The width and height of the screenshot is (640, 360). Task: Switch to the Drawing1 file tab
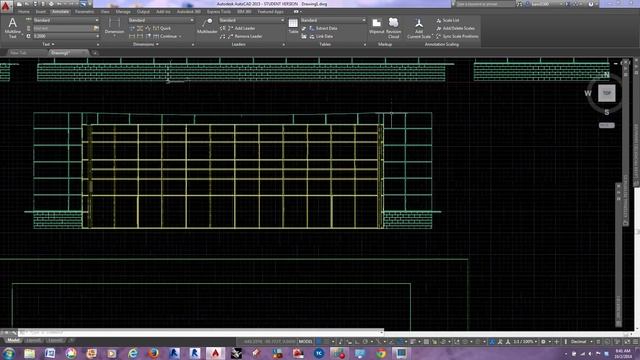pyautogui.click(x=68, y=53)
